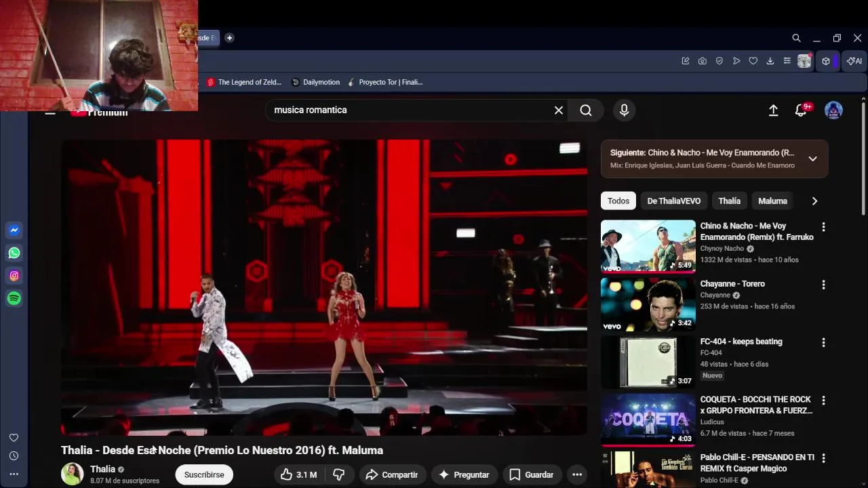Open the Proyecto Tor bookmark

(x=384, y=82)
